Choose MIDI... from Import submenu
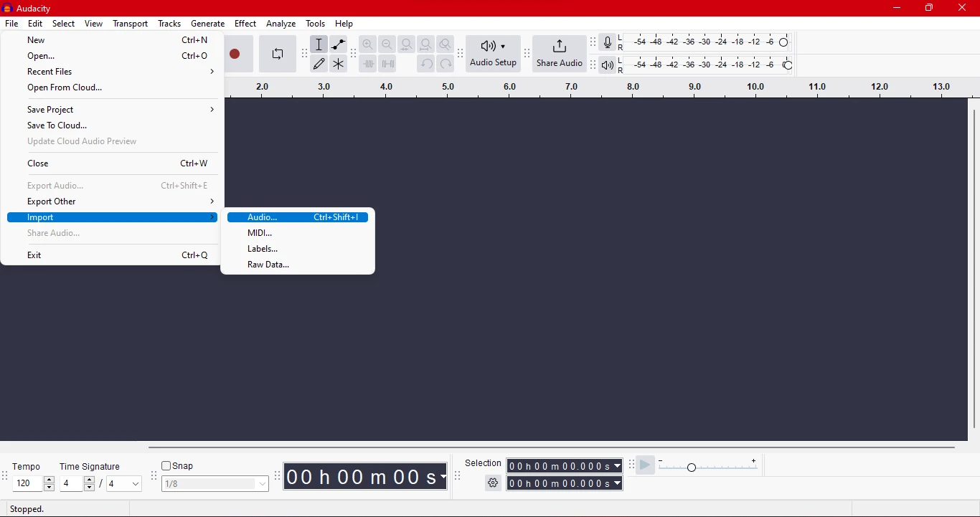The width and height of the screenshot is (980, 517). pyautogui.click(x=298, y=233)
